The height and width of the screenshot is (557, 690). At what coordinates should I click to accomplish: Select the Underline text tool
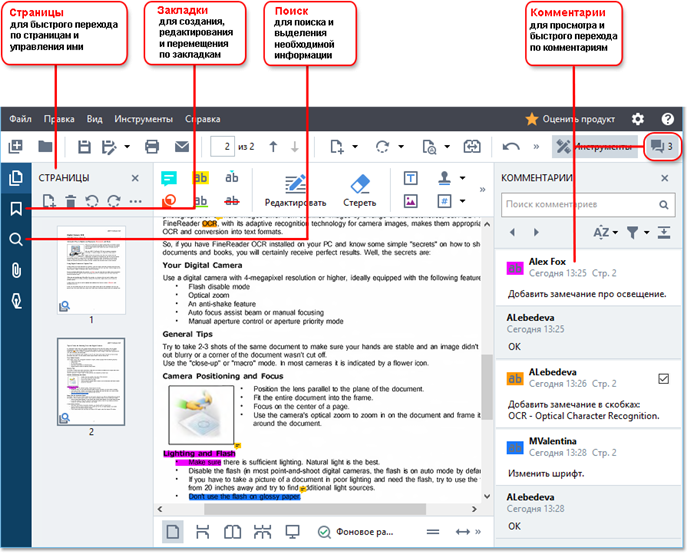(200, 201)
